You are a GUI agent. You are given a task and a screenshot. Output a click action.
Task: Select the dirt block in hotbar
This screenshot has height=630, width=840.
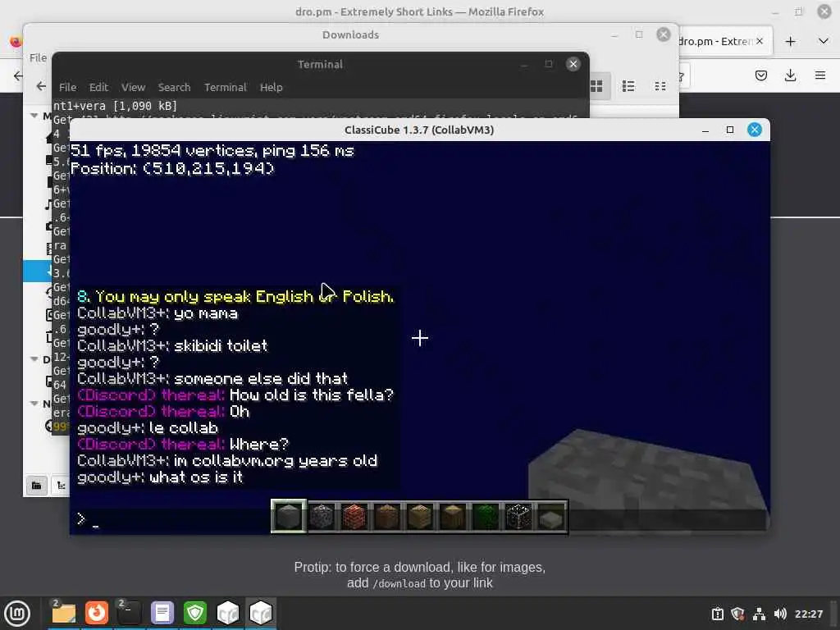tap(387, 517)
